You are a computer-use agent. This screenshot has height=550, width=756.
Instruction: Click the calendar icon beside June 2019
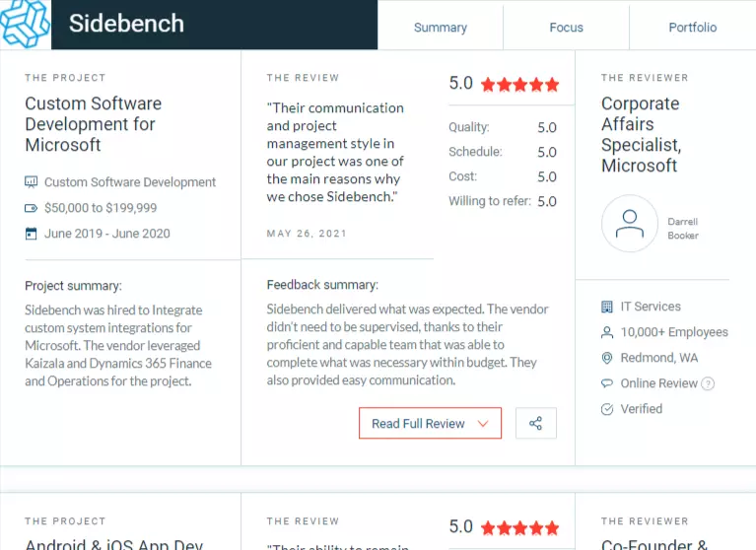pyautogui.click(x=31, y=234)
